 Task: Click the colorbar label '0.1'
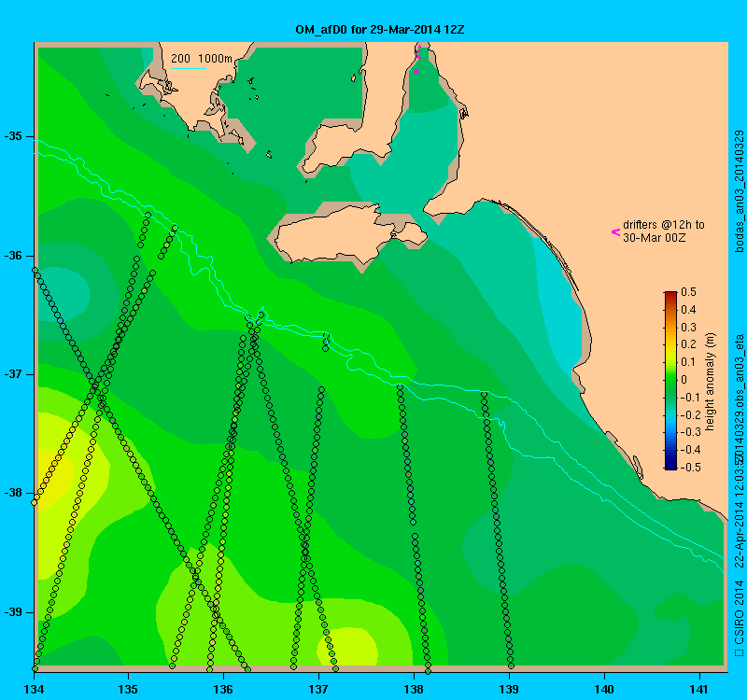[x=688, y=362]
